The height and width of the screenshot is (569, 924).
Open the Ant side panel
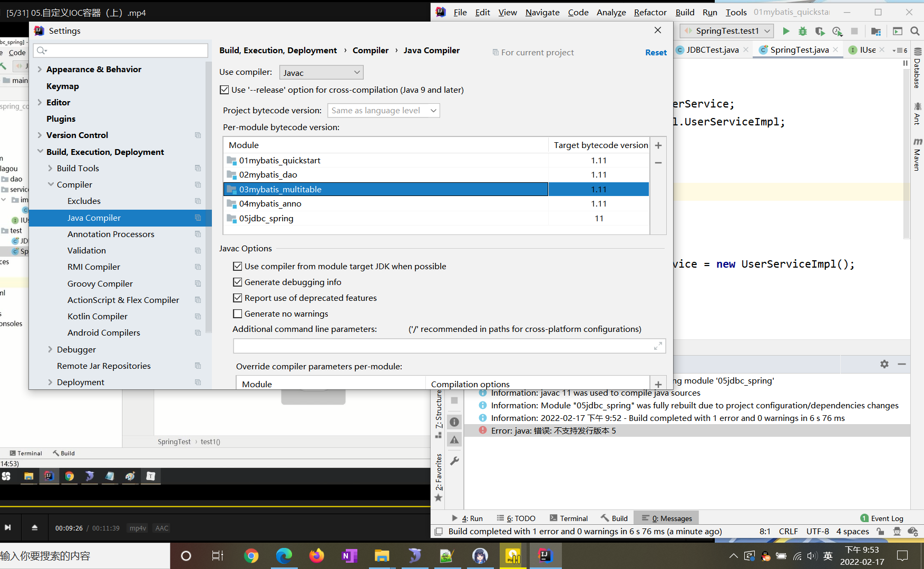click(918, 113)
